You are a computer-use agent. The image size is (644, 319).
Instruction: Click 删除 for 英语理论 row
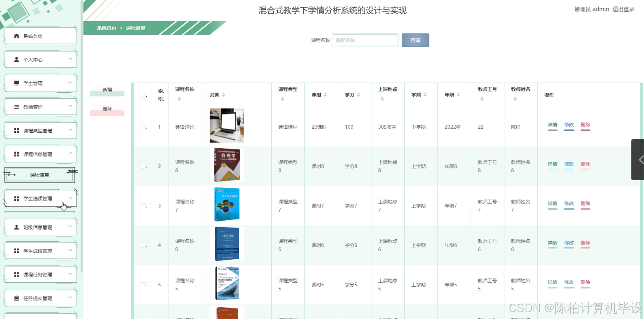tap(585, 125)
